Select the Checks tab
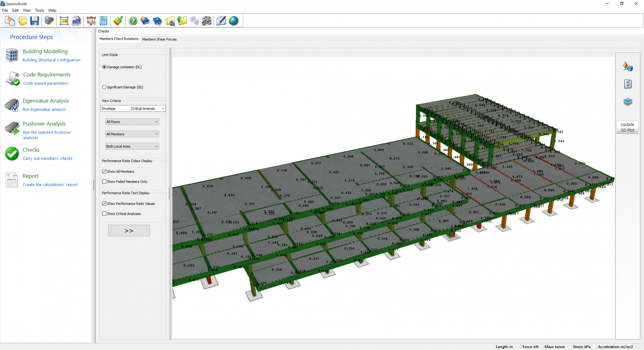Viewport: 644px width, 350px height. tap(104, 31)
